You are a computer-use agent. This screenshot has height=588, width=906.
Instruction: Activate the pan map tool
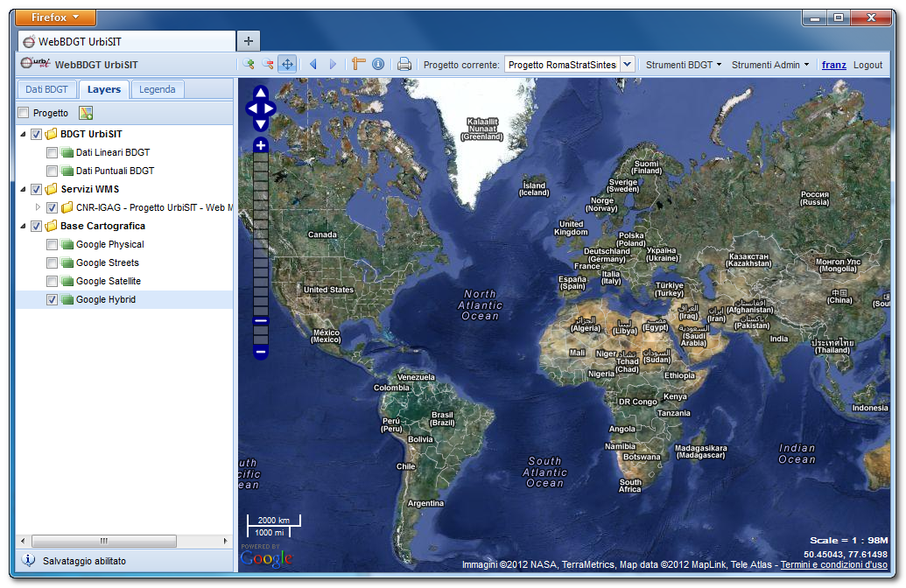click(x=287, y=64)
